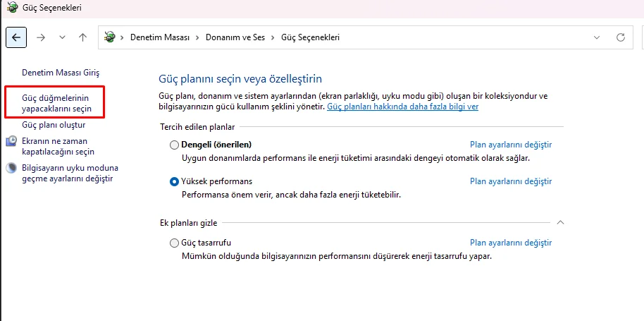Viewport: 644px width, 321px height.
Task: Click the monitor icon beside Ekranın ne zaman
Action: (11, 142)
